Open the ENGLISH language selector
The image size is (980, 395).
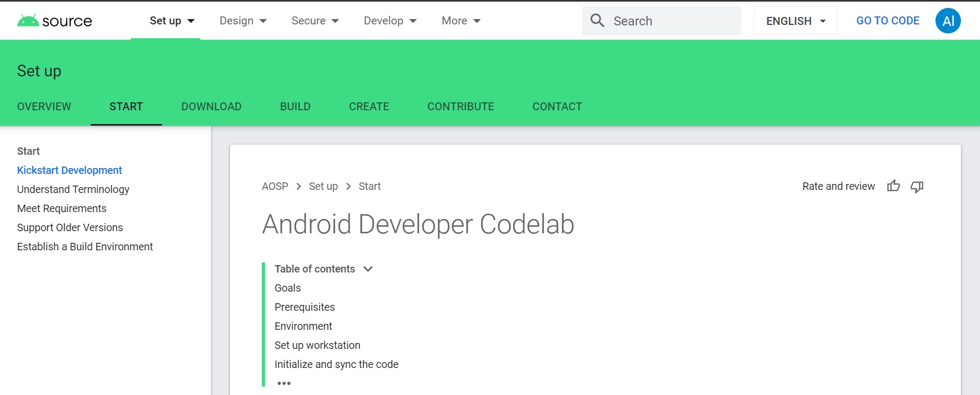pyautogui.click(x=796, y=21)
